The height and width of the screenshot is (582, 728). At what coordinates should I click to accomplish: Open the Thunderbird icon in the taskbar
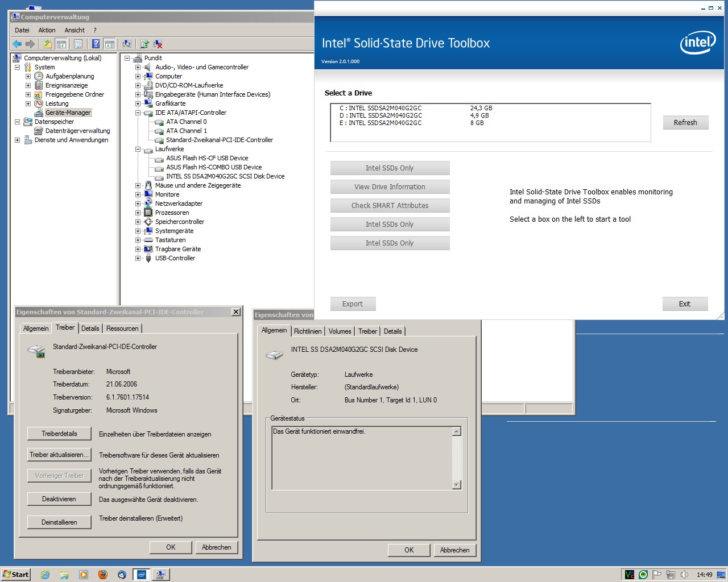(122, 575)
